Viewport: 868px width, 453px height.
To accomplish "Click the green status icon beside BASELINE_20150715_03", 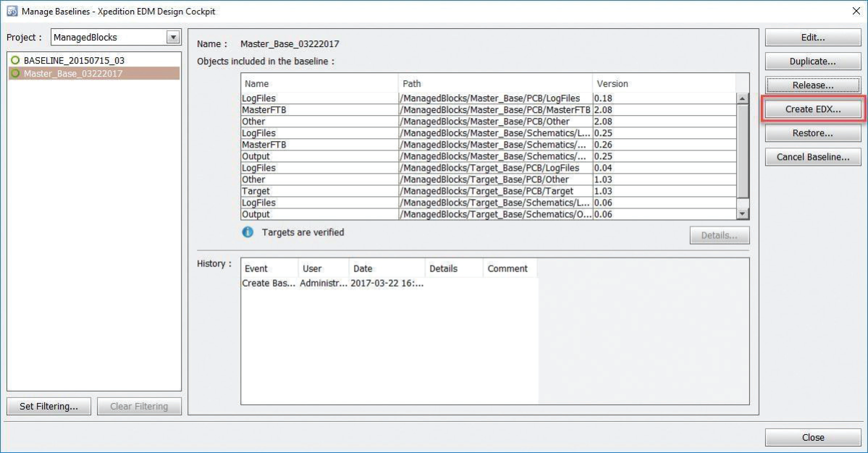I will (15, 61).
